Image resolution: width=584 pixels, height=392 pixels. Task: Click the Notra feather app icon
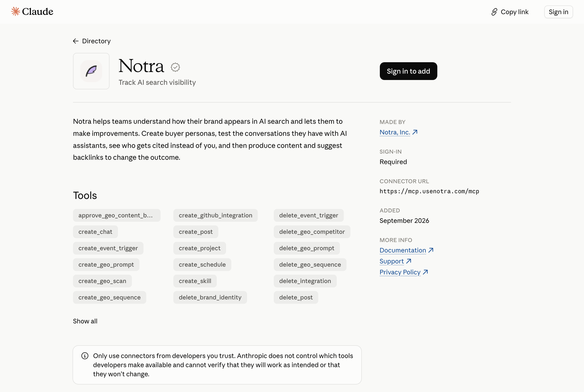(x=91, y=71)
